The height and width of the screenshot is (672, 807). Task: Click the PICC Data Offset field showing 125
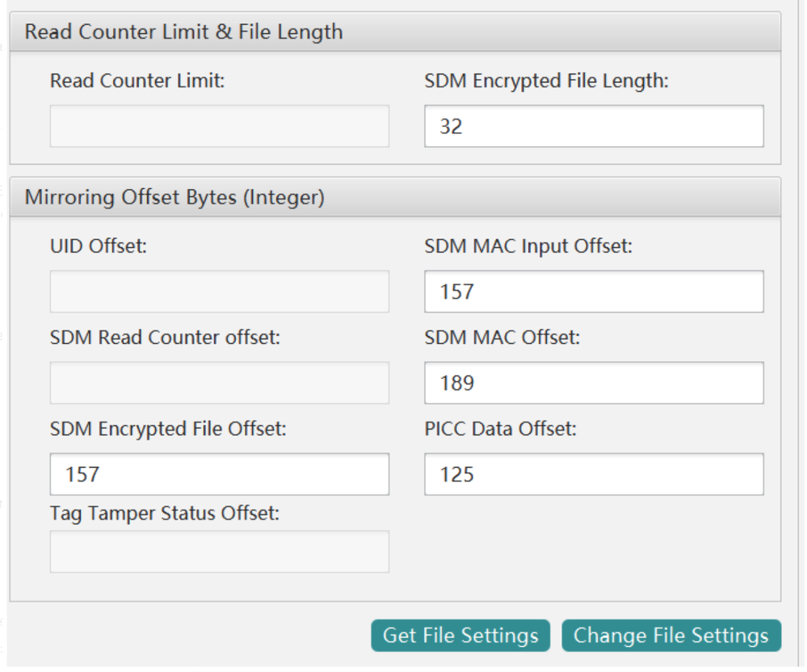pos(594,474)
